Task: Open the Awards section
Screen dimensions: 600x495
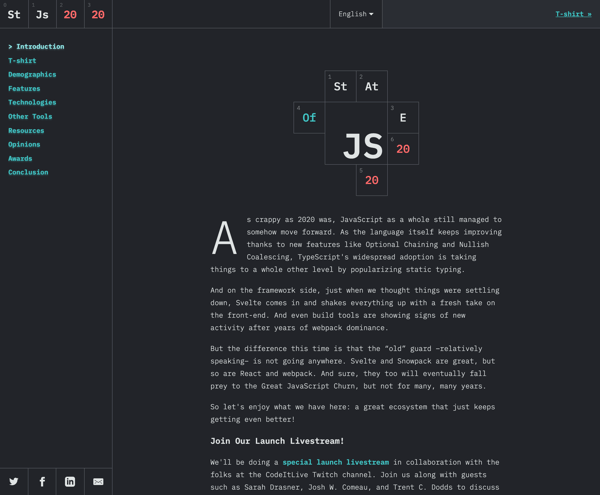Action: pos(20,158)
